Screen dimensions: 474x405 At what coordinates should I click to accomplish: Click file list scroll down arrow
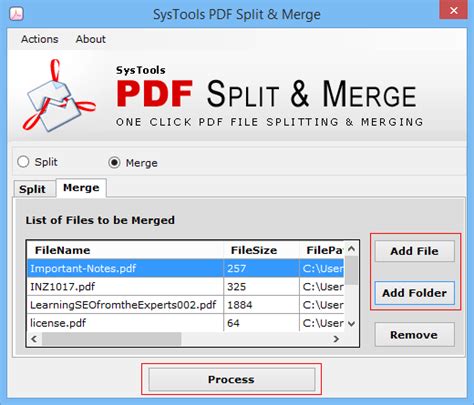(351, 324)
